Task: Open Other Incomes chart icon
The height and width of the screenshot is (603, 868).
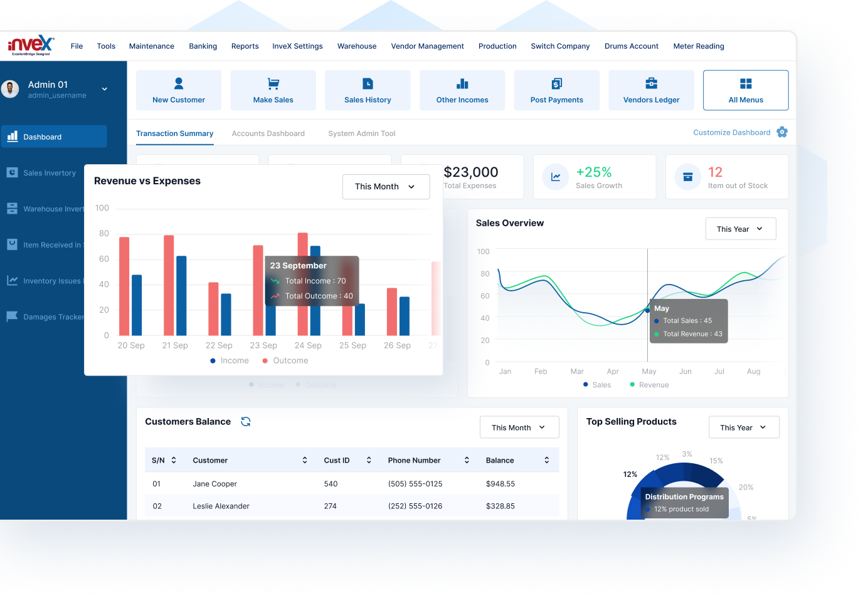Action: (462, 83)
